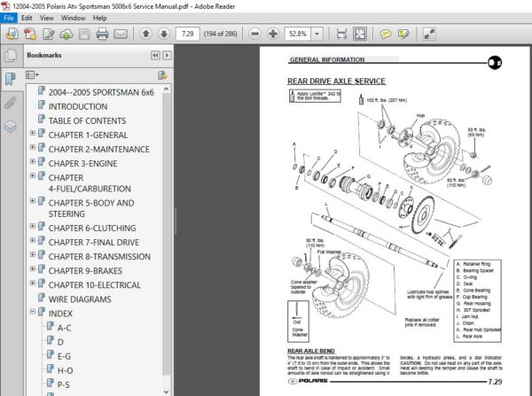The height and width of the screenshot is (396, 532).
Task: Print the document using the printer icon
Action: (x=102, y=34)
